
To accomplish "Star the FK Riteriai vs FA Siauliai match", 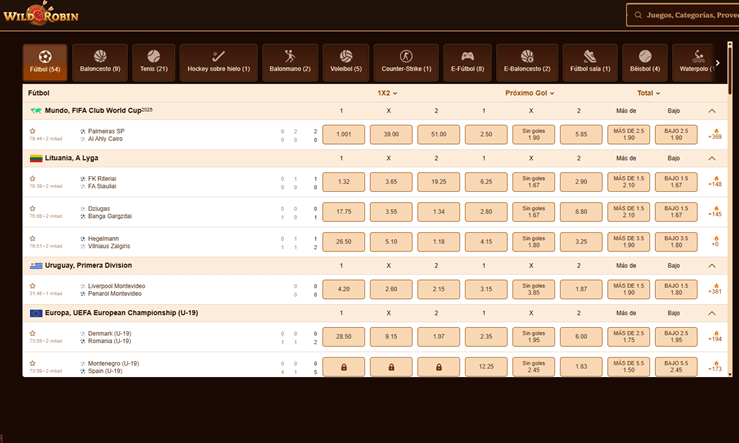I will tap(32, 178).
